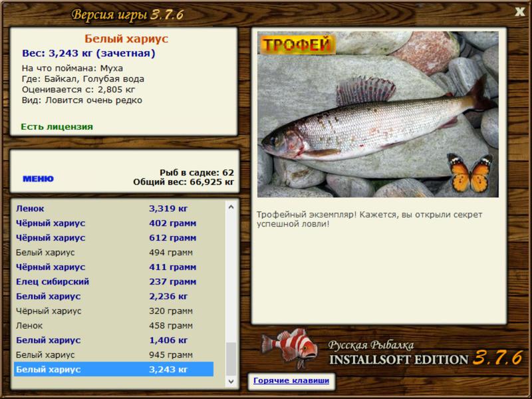Select the Ленок 3,319 кг row
The image size is (532, 399).
pyautogui.click(x=114, y=209)
